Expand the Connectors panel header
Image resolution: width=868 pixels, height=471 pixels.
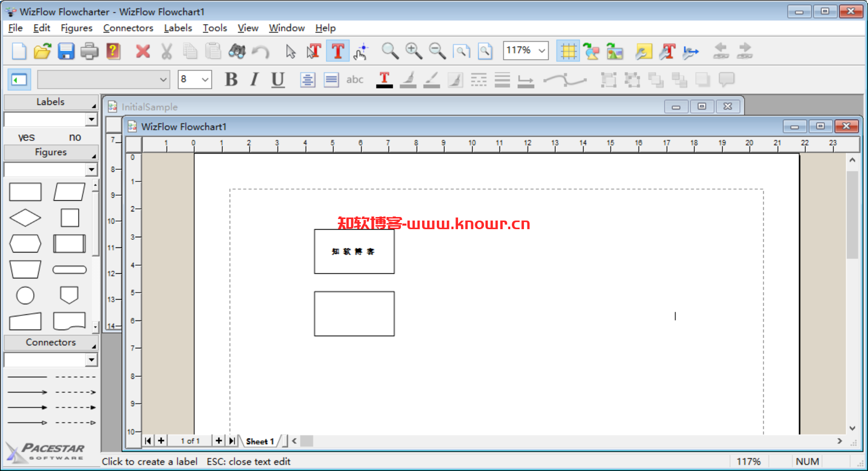pyautogui.click(x=51, y=343)
